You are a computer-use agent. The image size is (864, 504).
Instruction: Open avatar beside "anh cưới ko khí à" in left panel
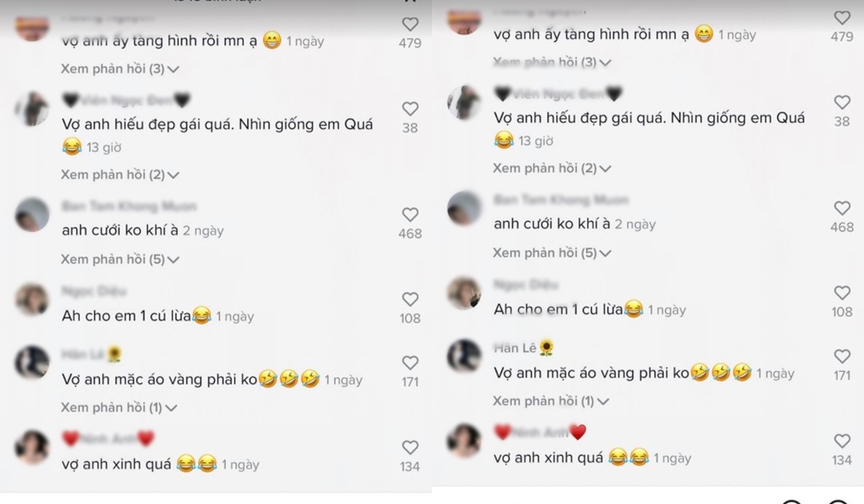[x=32, y=215]
